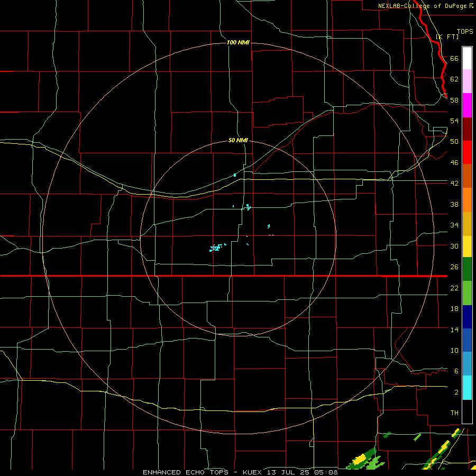Click the 13 JUL 25 date in caption

pyautogui.click(x=288, y=472)
